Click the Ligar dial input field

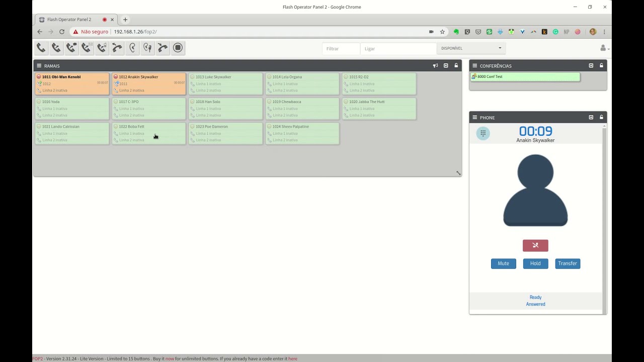click(398, 49)
